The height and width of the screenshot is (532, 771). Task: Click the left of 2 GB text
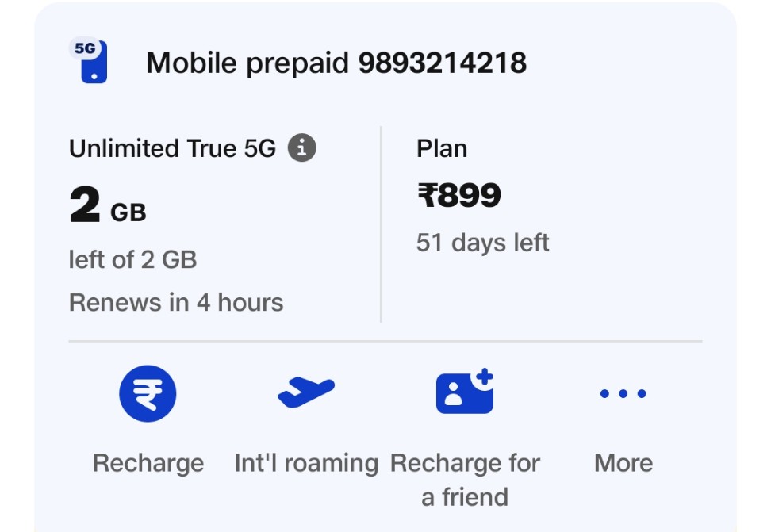point(132,259)
